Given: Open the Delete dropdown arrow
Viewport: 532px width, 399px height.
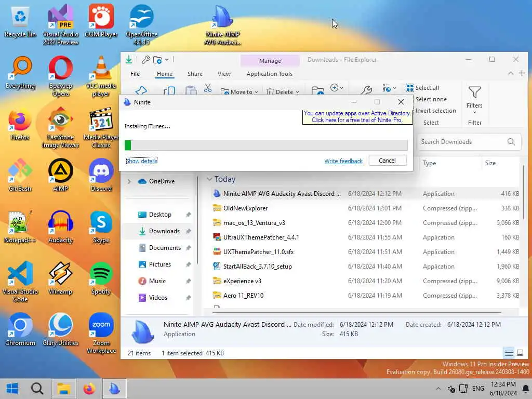Looking at the screenshot, I should (x=298, y=92).
